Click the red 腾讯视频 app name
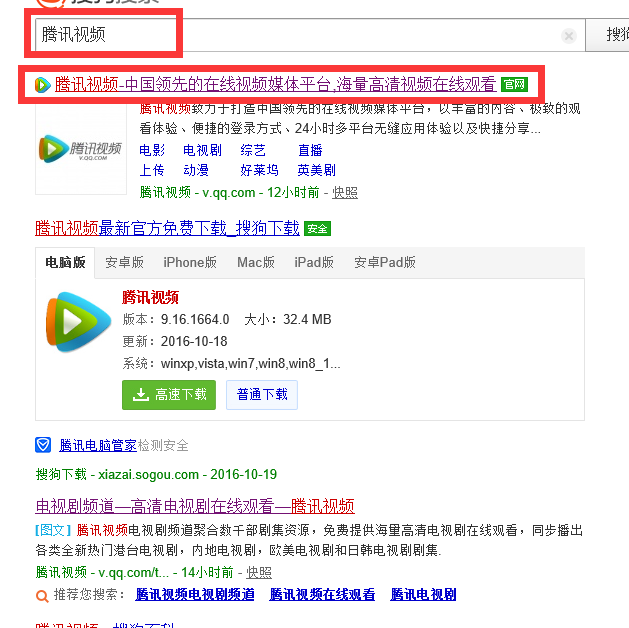 point(150,298)
